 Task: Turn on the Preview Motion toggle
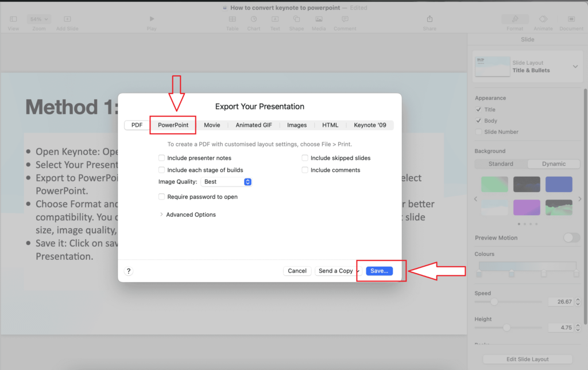coord(571,237)
